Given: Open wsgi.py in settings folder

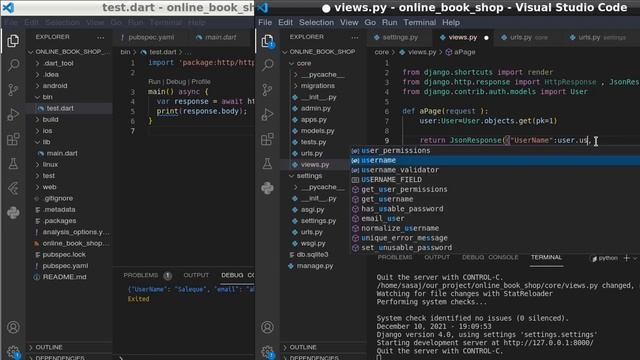Looking at the screenshot, I should click(x=313, y=243).
